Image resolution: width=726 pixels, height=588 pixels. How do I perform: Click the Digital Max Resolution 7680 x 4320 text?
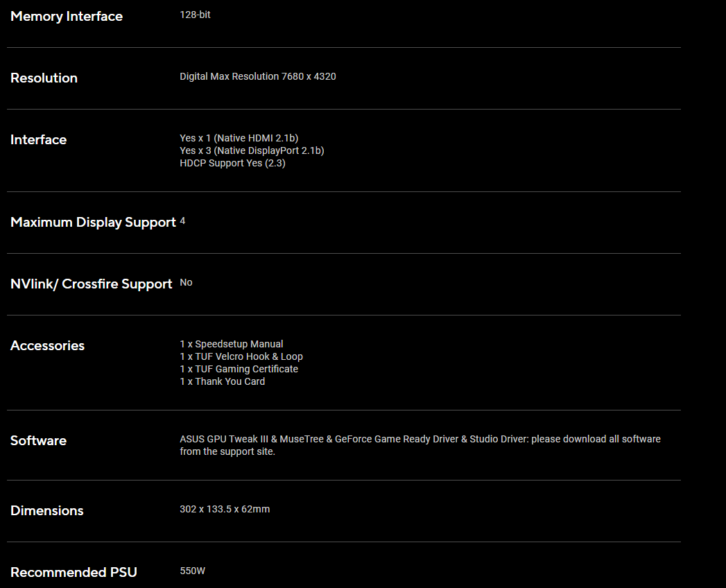pyautogui.click(x=257, y=76)
